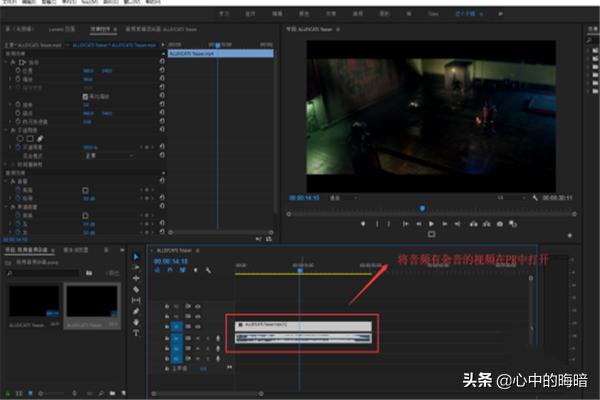Lock video track V1
This screenshot has width=600, height=400.
[167, 327]
